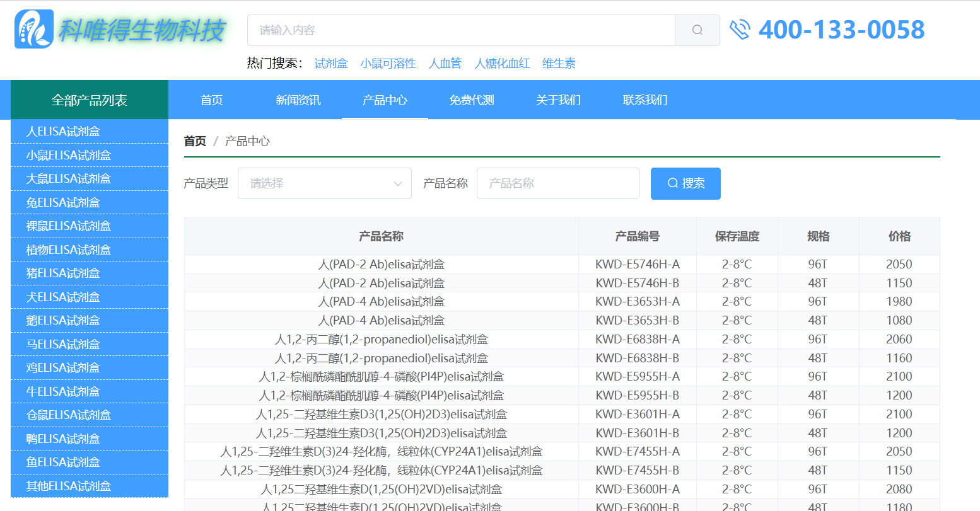
Task: Select 裸鼠ELISA试剂盒 in sidebar
Action: point(90,226)
